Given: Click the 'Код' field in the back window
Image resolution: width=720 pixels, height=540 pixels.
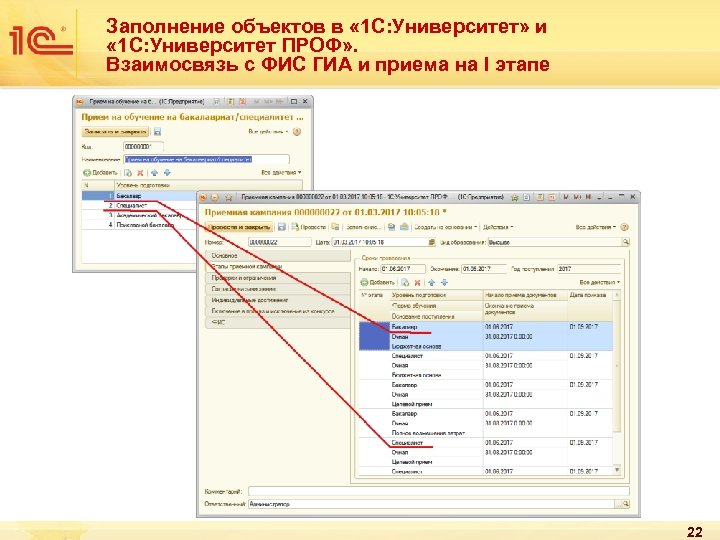Looking at the screenshot, I should click(143, 146).
